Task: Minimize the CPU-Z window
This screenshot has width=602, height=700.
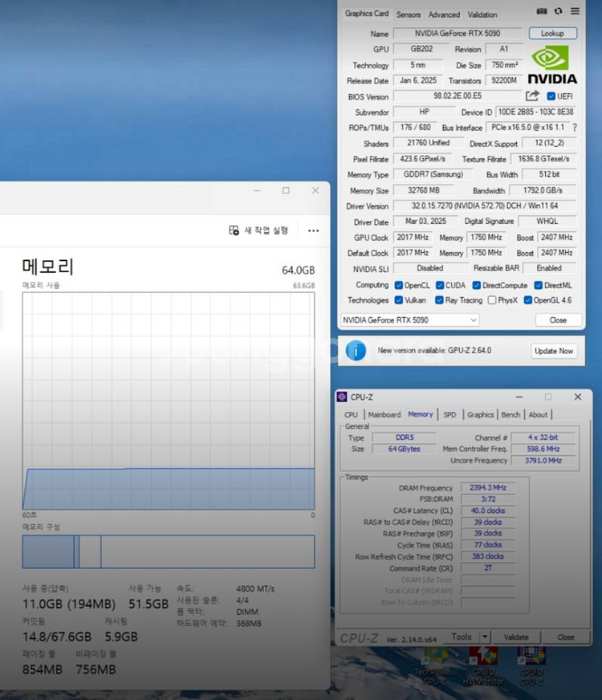Action: click(x=519, y=397)
